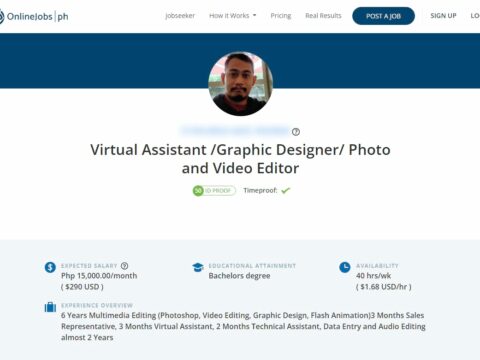Image resolution: width=480 pixels, height=360 pixels.
Task: Click the AVAILABILITY label
Action: [x=377, y=266]
